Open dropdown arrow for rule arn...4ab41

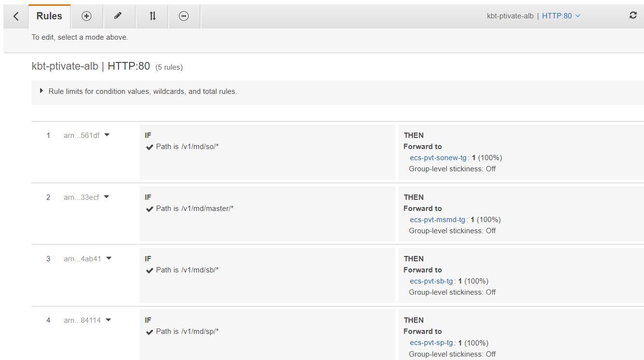109,258
